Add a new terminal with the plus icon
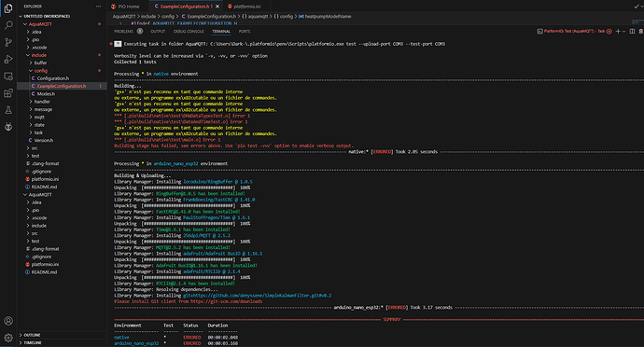This screenshot has height=347, width=644. [618, 31]
